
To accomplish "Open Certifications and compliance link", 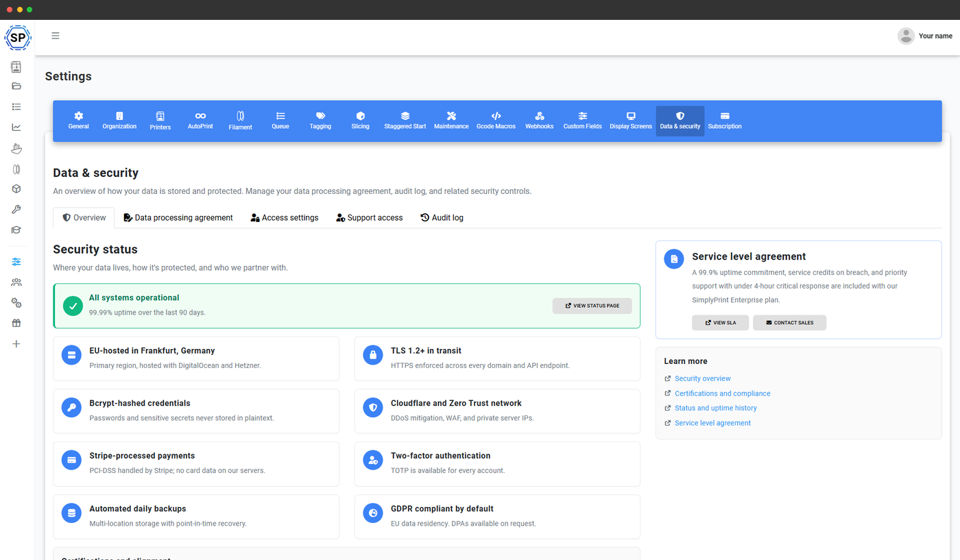I will click(x=723, y=393).
